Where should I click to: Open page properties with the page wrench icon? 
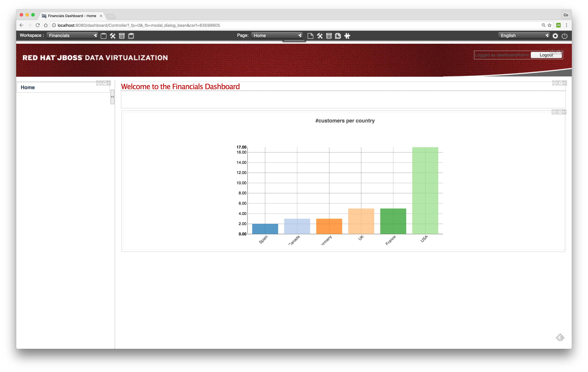(320, 36)
